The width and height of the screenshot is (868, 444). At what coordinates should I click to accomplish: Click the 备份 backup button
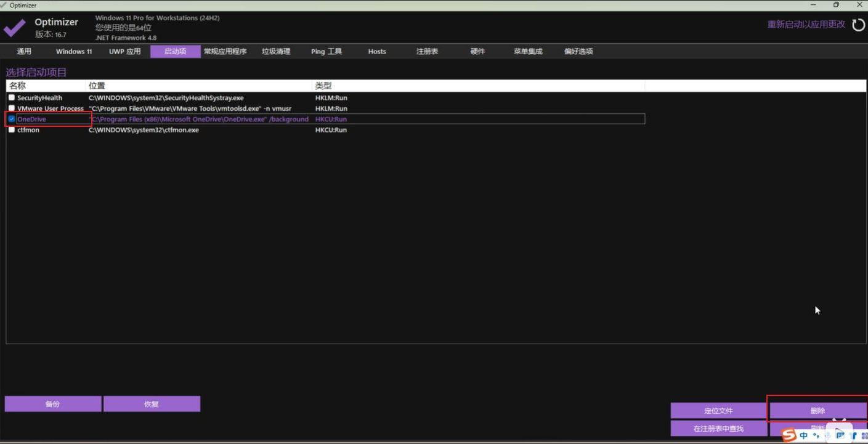(x=53, y=404)
